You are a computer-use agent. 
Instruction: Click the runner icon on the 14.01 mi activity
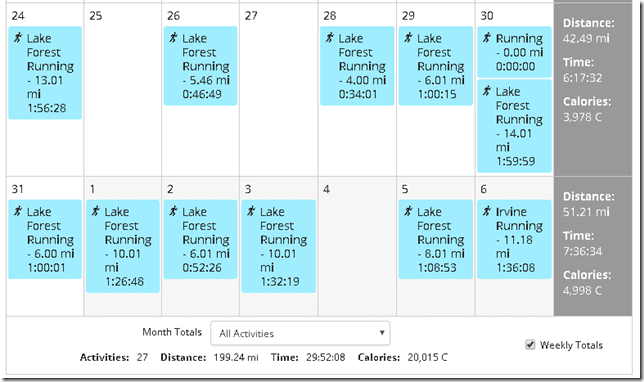[x=487, y=90]
